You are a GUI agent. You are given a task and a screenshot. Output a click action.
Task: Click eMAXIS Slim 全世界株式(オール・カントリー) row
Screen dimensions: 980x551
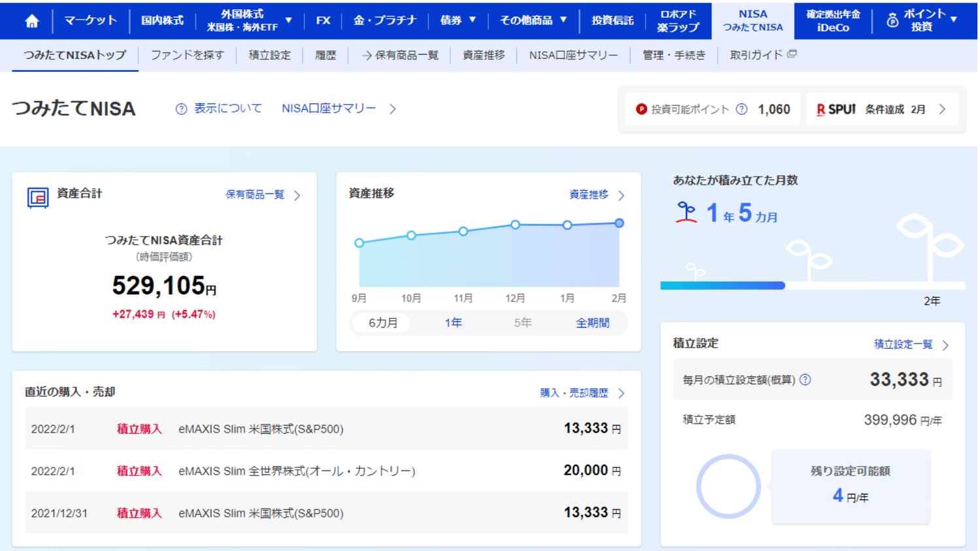tap(326, 471)
